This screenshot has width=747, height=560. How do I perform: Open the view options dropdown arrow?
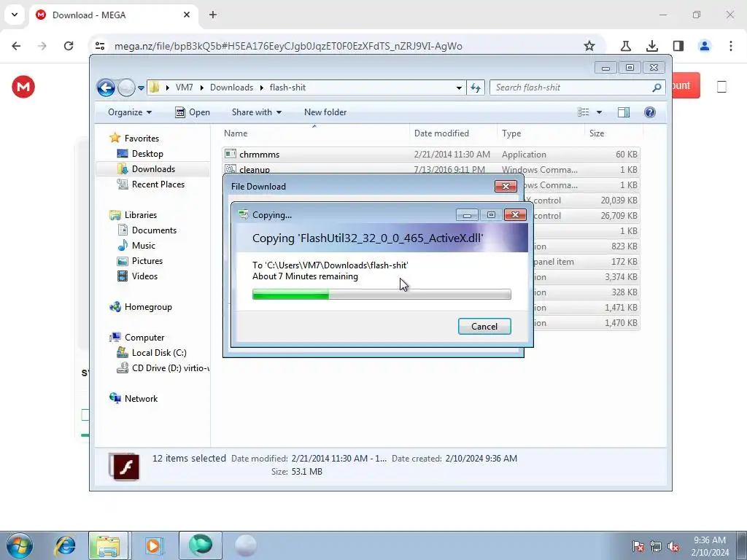click(600, 112)
